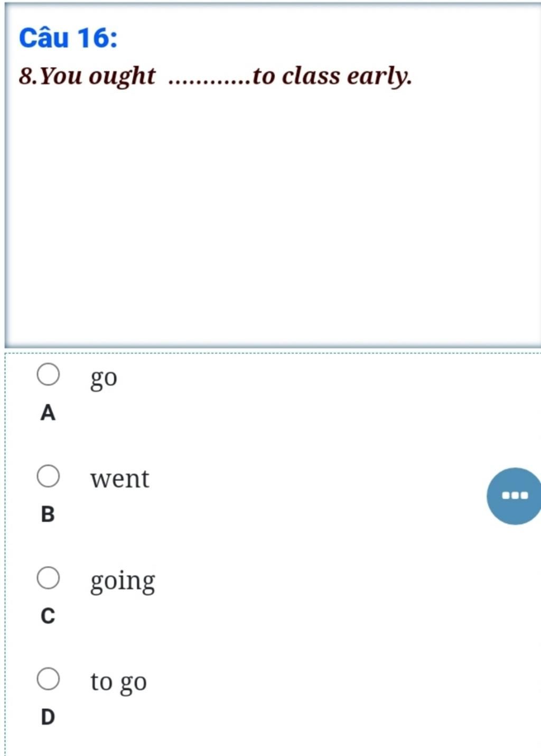Click the question number '8.' prefix
The width and height of the screenshot is (541, 756).
[x=29, y=77]
